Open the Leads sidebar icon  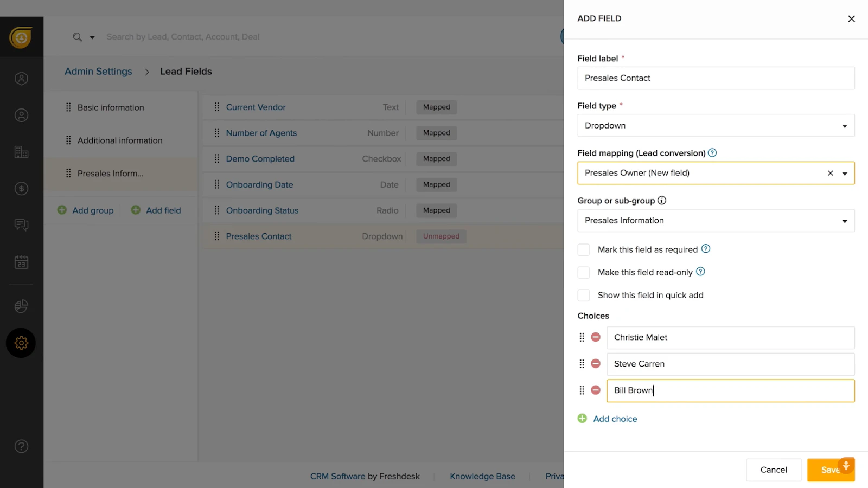(x=21, y=79)
